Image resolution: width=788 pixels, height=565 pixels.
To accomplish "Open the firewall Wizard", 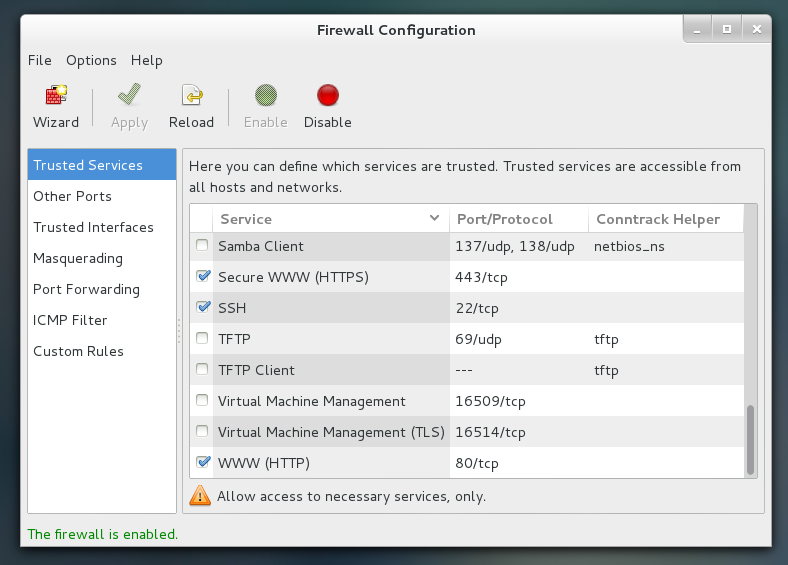I will [x=56, y=107].
